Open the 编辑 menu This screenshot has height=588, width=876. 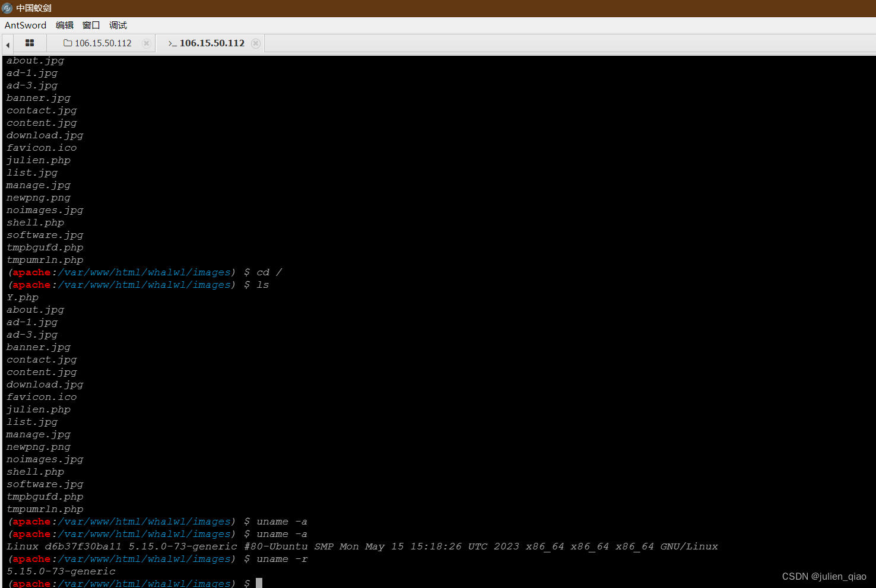(65, 26)
